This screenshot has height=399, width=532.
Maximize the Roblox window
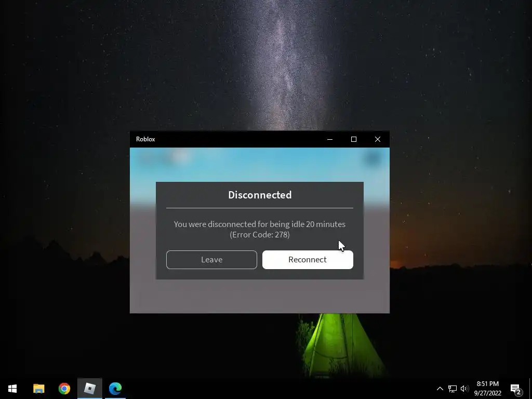pyautogui.click(x=353, y=139)
